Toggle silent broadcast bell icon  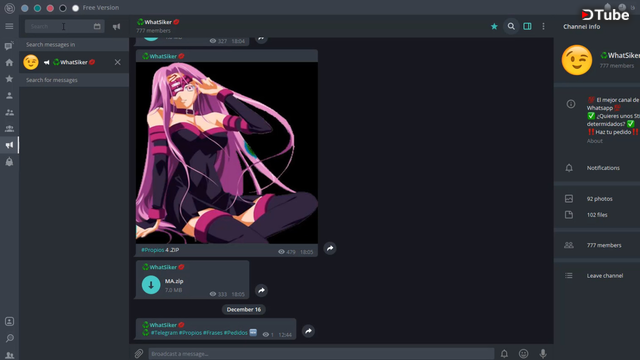click(504, 353)
